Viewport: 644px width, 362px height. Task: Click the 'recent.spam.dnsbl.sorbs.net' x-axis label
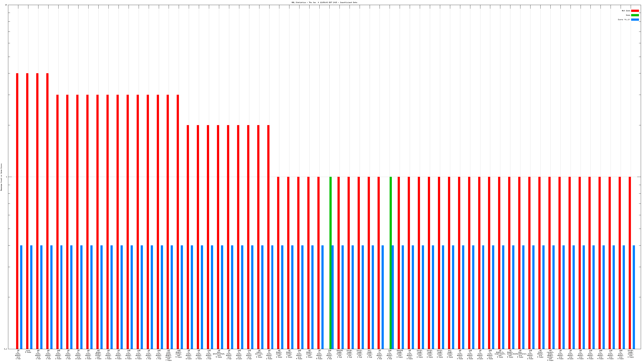[550, 355]
